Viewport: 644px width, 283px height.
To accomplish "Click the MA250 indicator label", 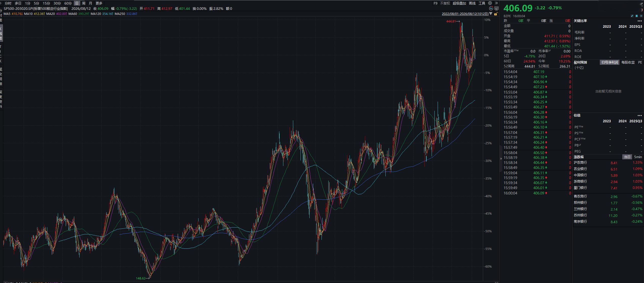I will (x=120, y=14).
